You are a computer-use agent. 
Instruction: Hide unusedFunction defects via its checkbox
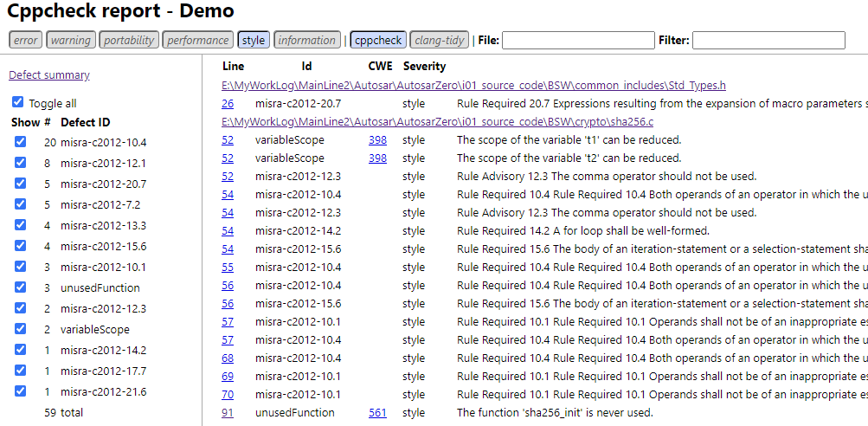[x=20, y=287]
